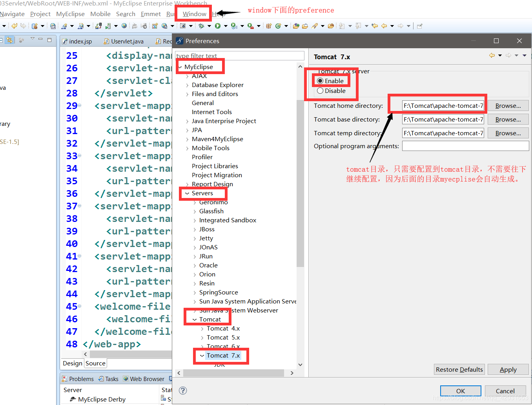Click the camera capture toolbar icon
This screenshot has width=532, height=405.
pyautogui.click(x=183, y=26)
